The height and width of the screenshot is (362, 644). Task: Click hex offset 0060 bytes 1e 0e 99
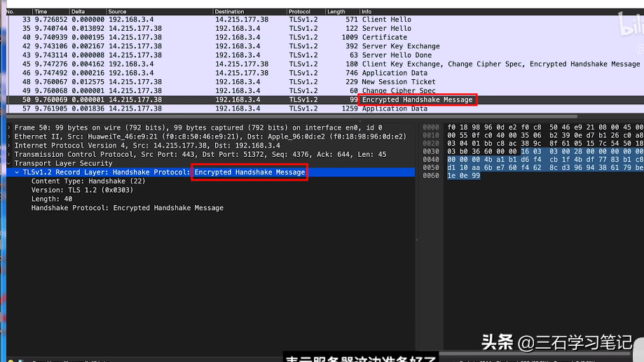click(x=463, y=176)
